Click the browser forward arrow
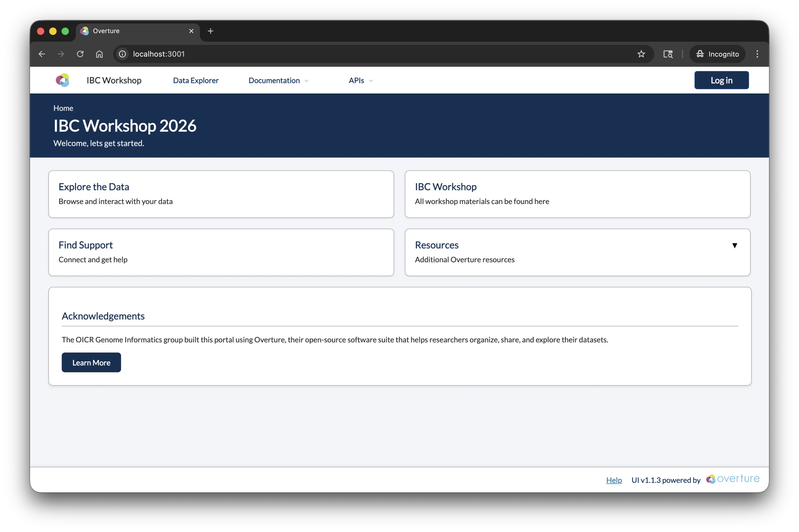This screenshot has width=799, height=532. 60,54
